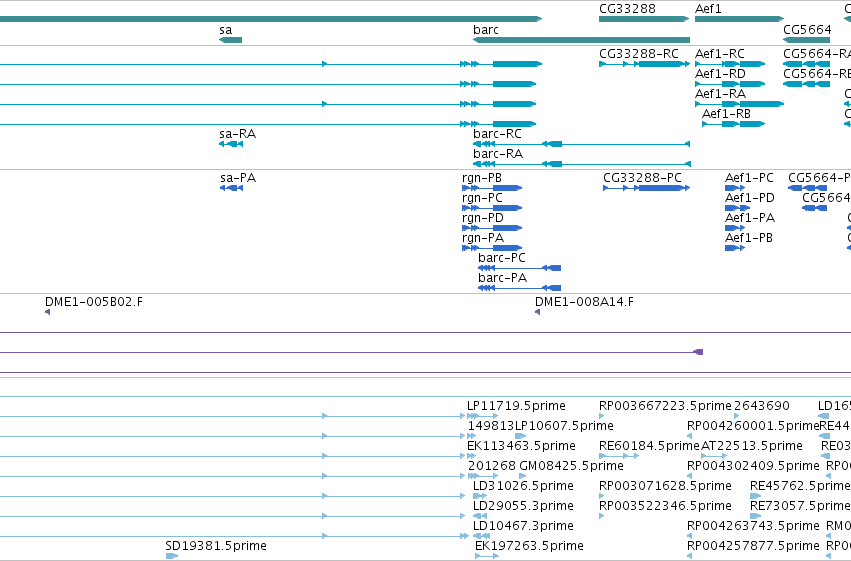The height and width of the screenshot is (561, 851).
Task: Select EST RE45762.5prime
Action: pos(755,496)
